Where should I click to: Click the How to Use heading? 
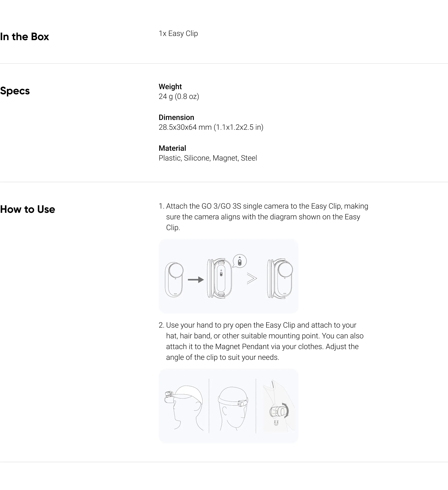coord(28,209)
